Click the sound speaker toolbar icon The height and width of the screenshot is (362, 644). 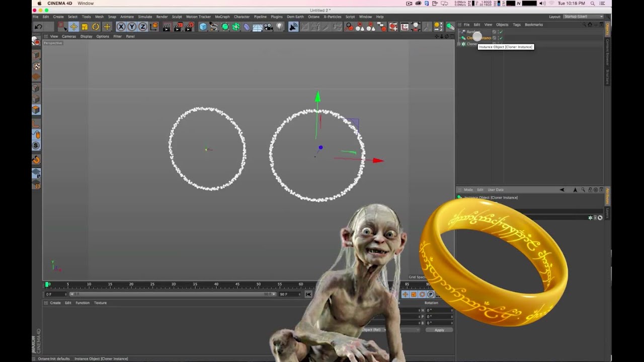click(293, 27)
